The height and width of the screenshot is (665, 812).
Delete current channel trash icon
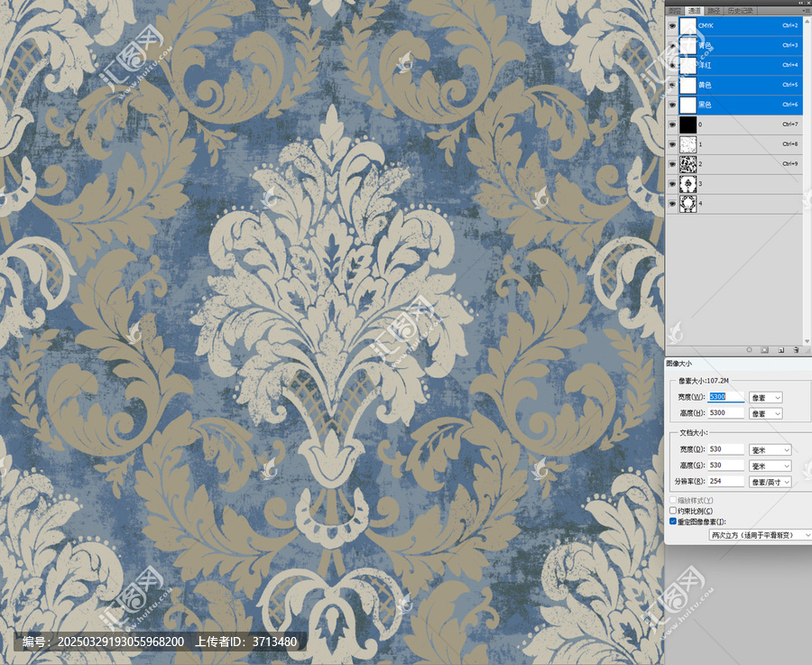click(x=796, y=350)
